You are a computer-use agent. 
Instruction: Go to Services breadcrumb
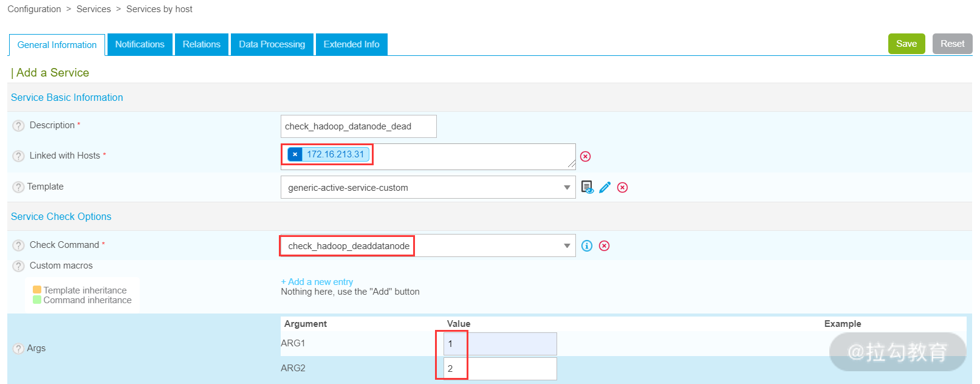pos(94,9)
